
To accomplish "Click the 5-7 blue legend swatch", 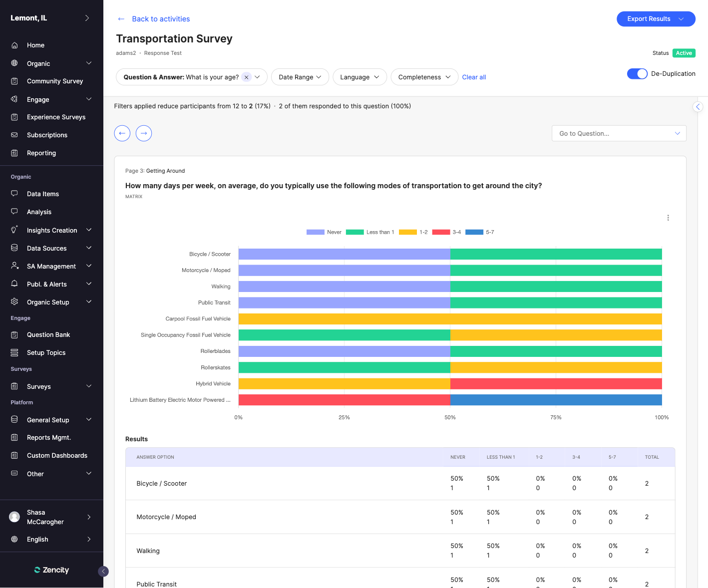I will pyautogui.click(x=474, y=232).
